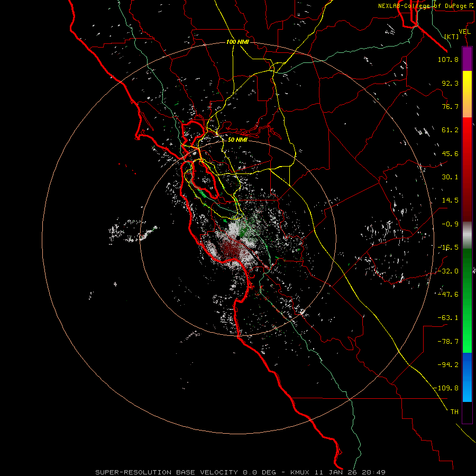Click the -0.9 velocity scale value
Screen dimensions: 476x476
pos(450,224)
